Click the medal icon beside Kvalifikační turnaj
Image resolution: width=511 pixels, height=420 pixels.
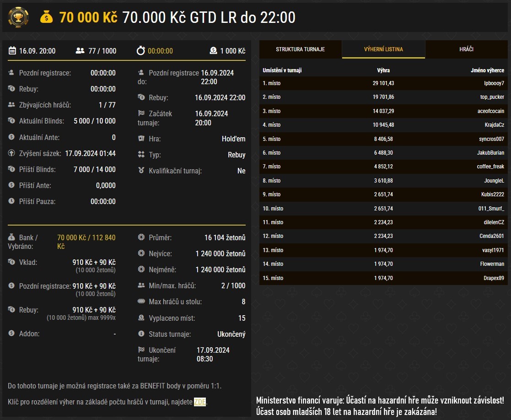[x=141, y=171]
